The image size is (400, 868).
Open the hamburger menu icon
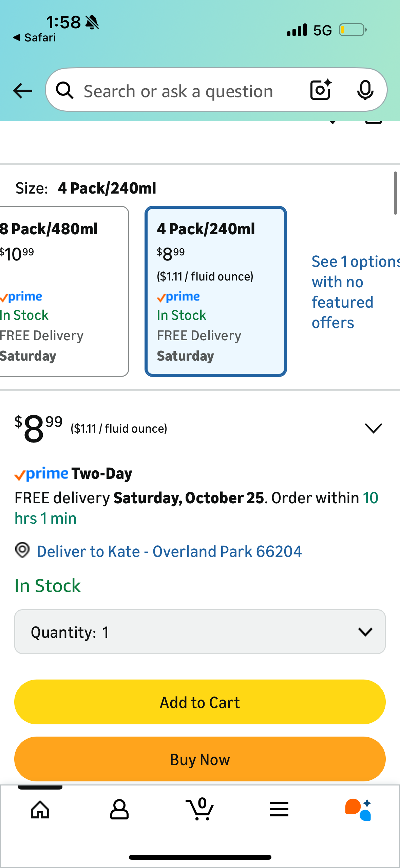pos(279,810)
